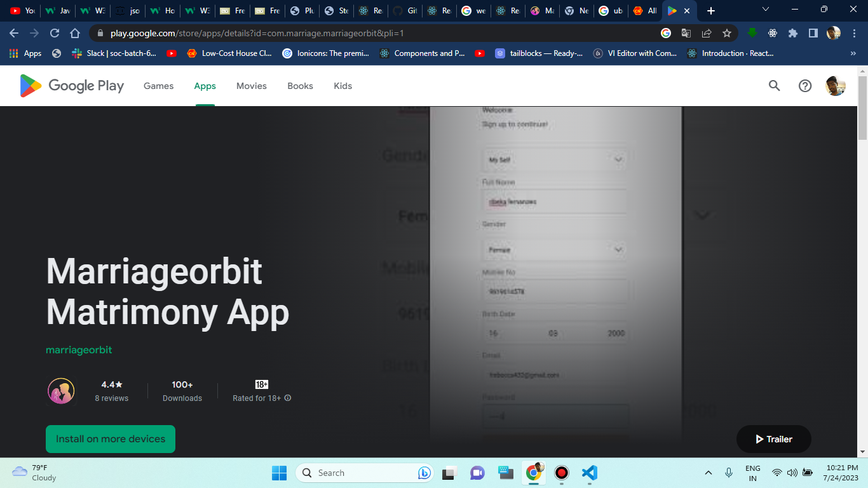Click the share page icon in address bar
This screenshot has width=868, height=488.
(707, 33)
